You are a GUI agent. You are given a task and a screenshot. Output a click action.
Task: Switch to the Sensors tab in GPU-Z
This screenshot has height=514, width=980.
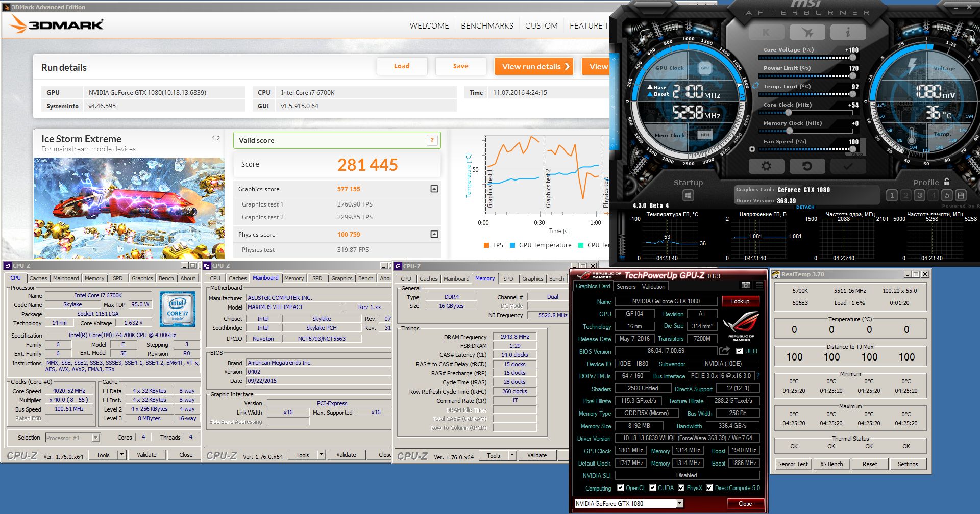(626, 287)
